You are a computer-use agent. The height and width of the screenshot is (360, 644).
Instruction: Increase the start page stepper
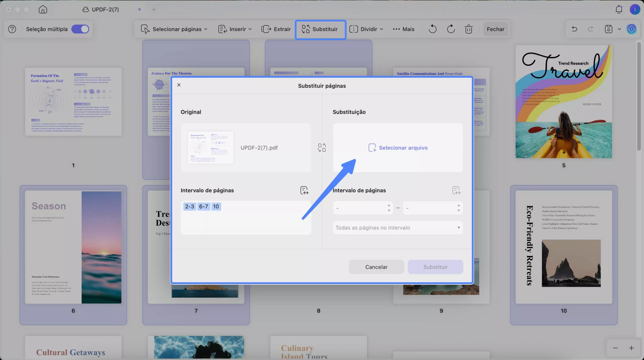coord(389,205)
